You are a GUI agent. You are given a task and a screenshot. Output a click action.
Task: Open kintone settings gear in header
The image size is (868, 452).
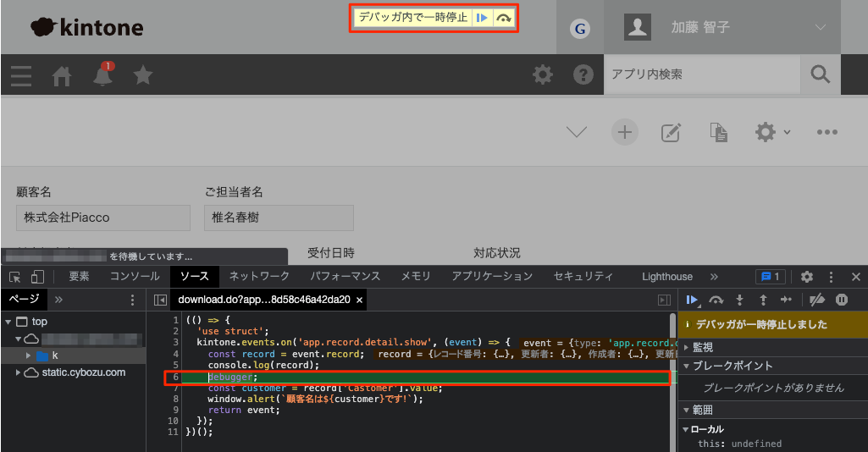[543, 74]
